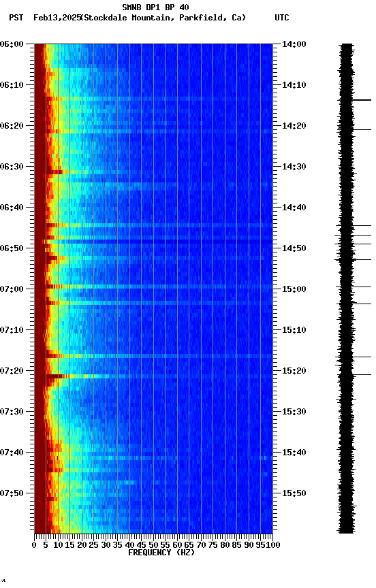Click the 'FREQUENCY (HZ)' axis title
Viewport: 376px width, 588px height.
(x=161, y=553)
